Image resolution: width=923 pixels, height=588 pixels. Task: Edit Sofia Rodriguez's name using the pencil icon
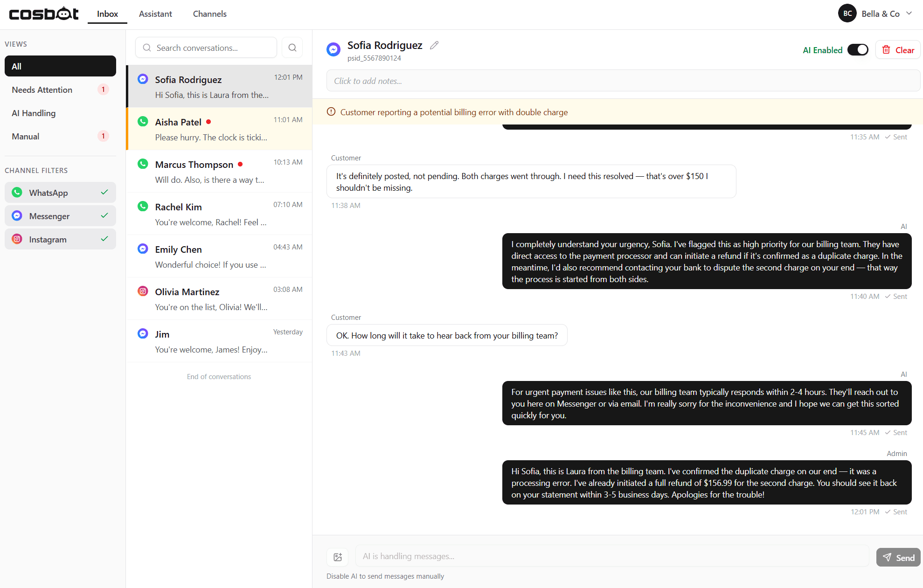434,45
